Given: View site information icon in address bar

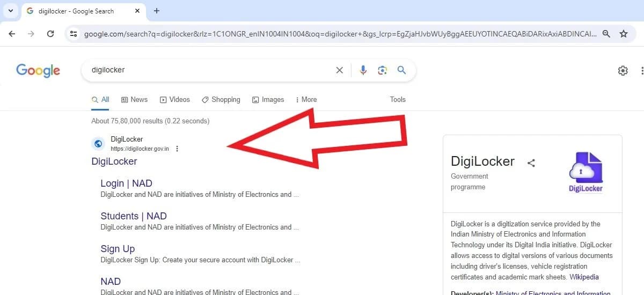Looking at the screenshot, I should 74,34.
